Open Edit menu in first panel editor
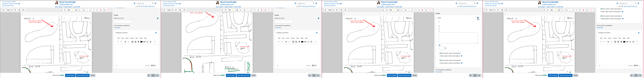The width and height of the screenshot is (644, 78). click(x=119, y=38)
